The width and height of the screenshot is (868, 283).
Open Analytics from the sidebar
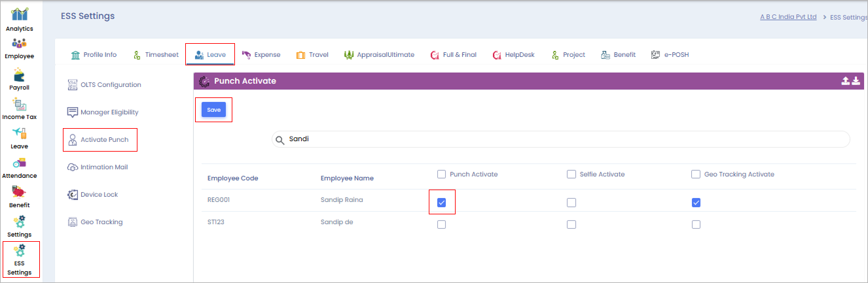click(20, 20)
